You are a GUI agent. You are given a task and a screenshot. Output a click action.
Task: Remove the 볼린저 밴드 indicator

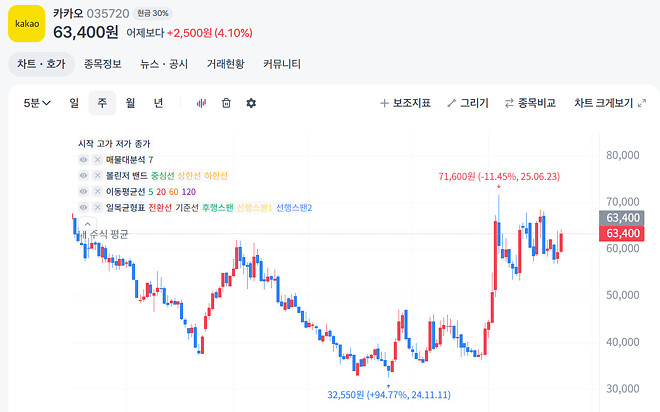tap(97, 176)
